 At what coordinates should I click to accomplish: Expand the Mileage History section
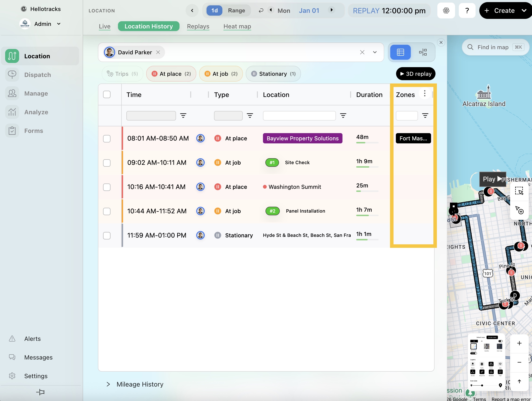135,384
